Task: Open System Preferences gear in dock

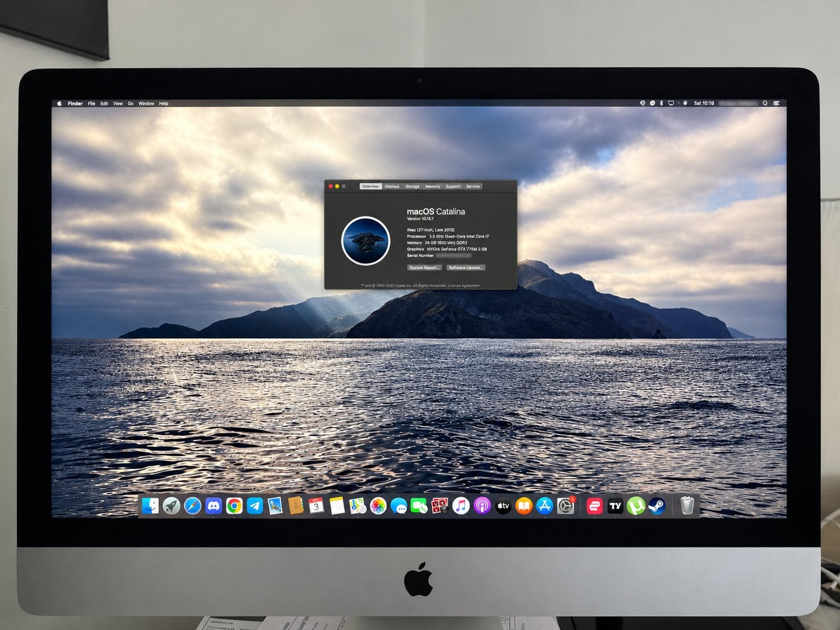Action: [x=566, y=506]
